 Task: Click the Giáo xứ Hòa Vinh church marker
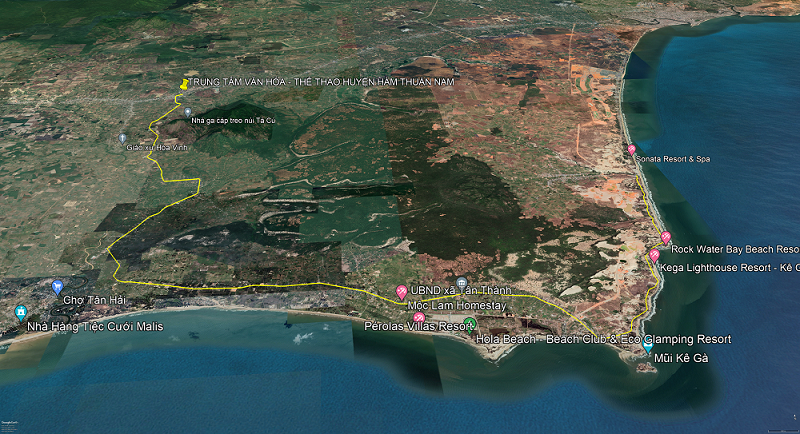pyautogui.click(x=123, y=137)
